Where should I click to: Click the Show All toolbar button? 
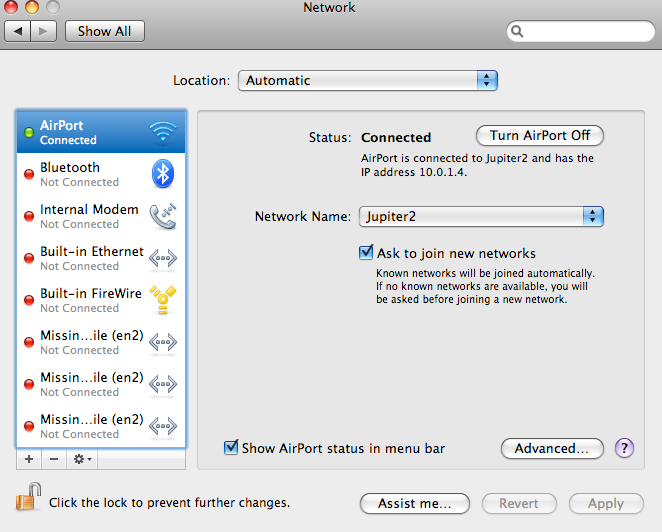[104, 31]
